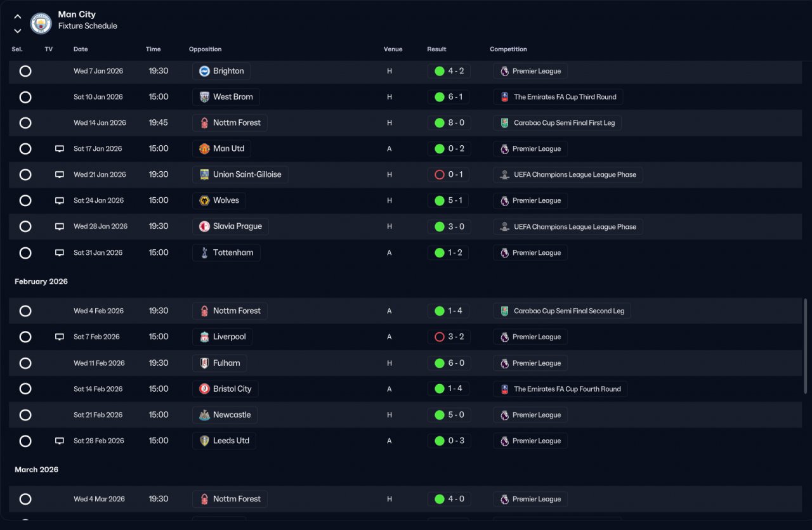Go to previous team with up chevron

coord(18,16)
